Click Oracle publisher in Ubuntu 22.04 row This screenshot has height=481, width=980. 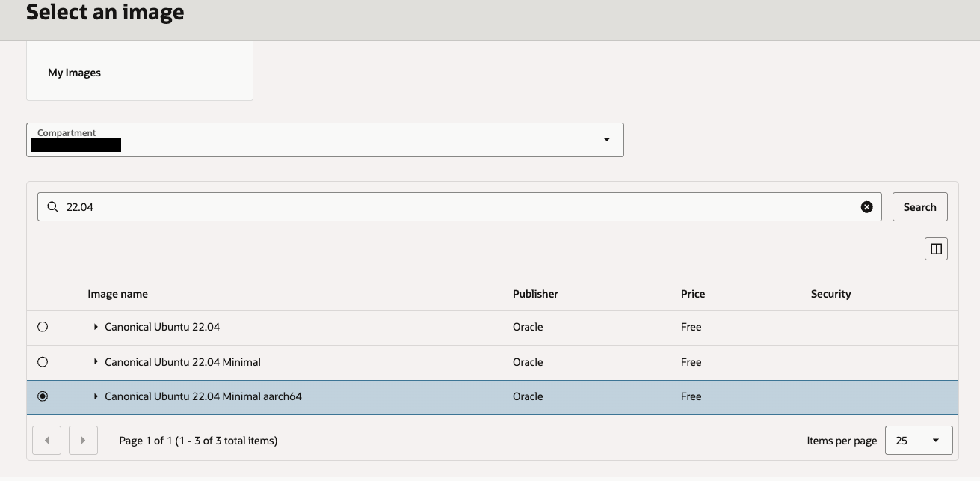(528, 327)
